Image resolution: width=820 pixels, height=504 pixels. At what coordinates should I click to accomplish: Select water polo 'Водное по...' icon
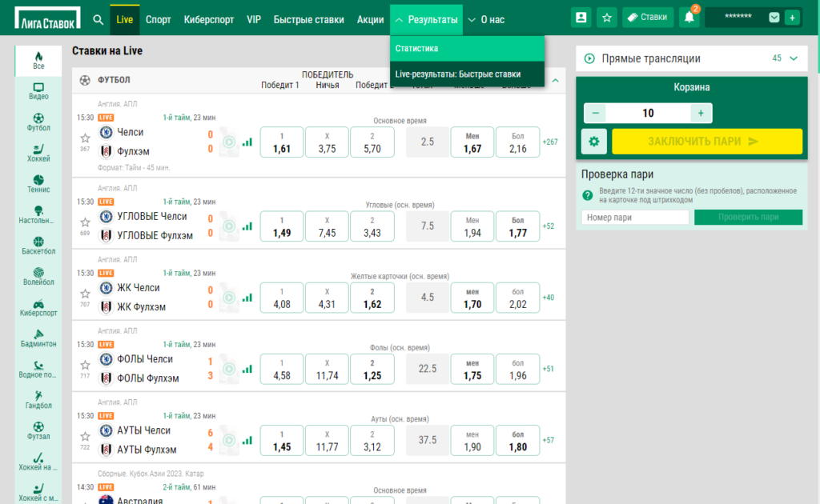38,369
